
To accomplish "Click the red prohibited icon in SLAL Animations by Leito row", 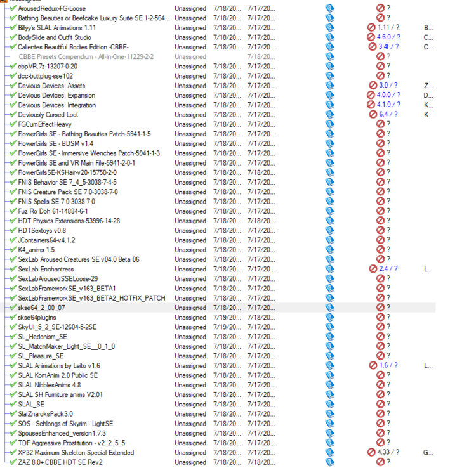I will point(373,365).
